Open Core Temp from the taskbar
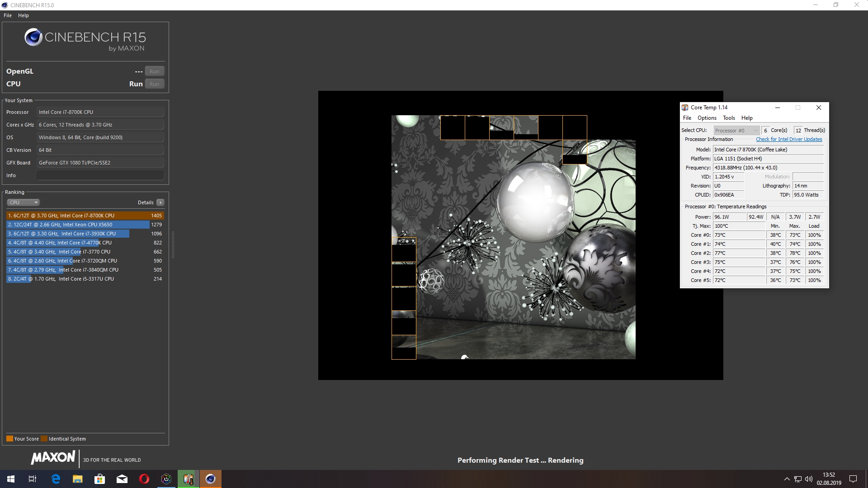Viewport: 868px width, 488px height. click(189, 479)
